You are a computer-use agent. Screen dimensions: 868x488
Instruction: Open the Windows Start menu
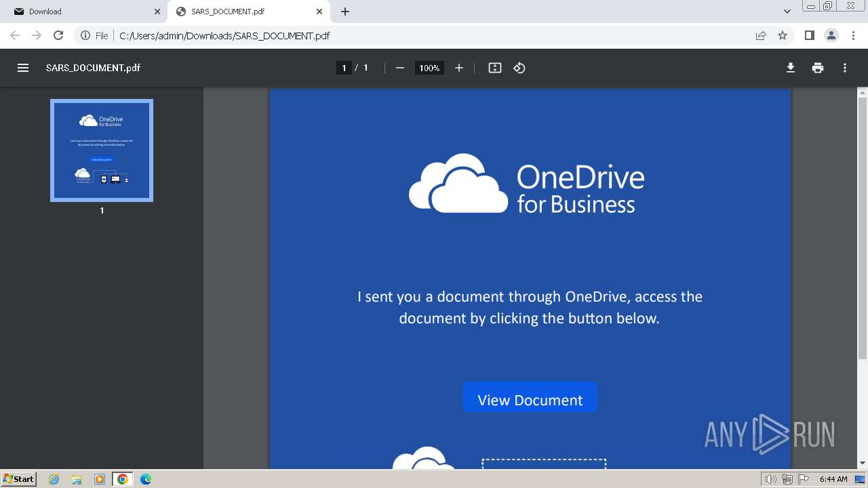click(x=19, y=479)
